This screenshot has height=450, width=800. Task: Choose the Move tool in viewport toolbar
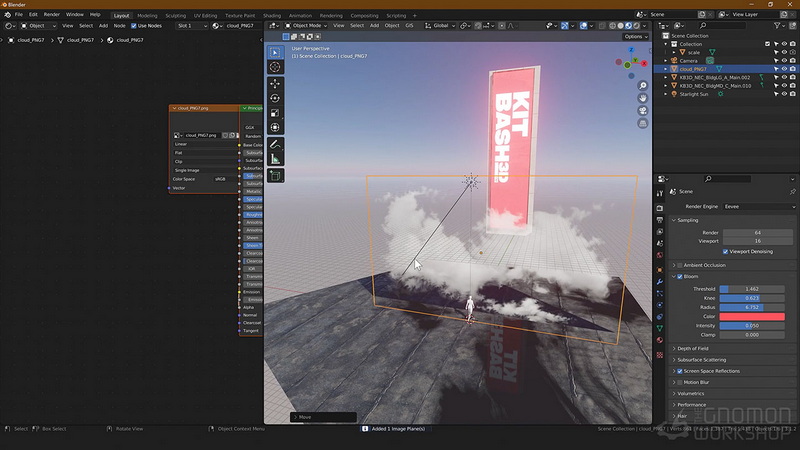pyautogui.click(x=275, y=84)
